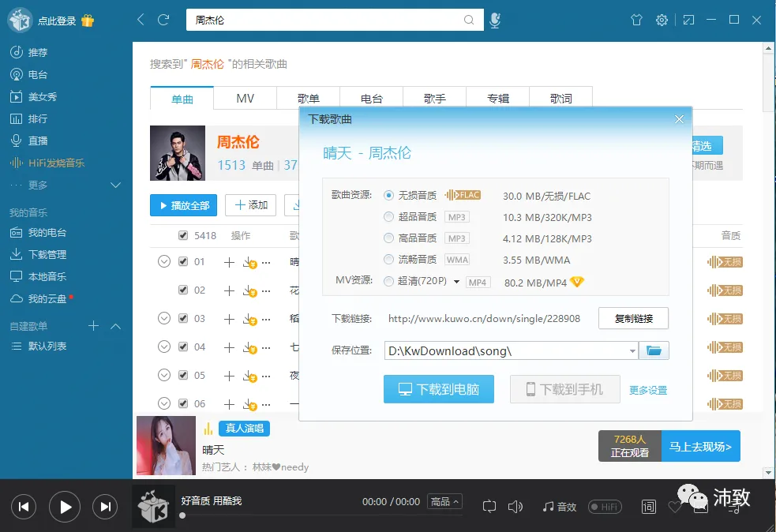This screenshot has width=776, height=532.
Task: Open settings gear icon
Action: point(662,20)
